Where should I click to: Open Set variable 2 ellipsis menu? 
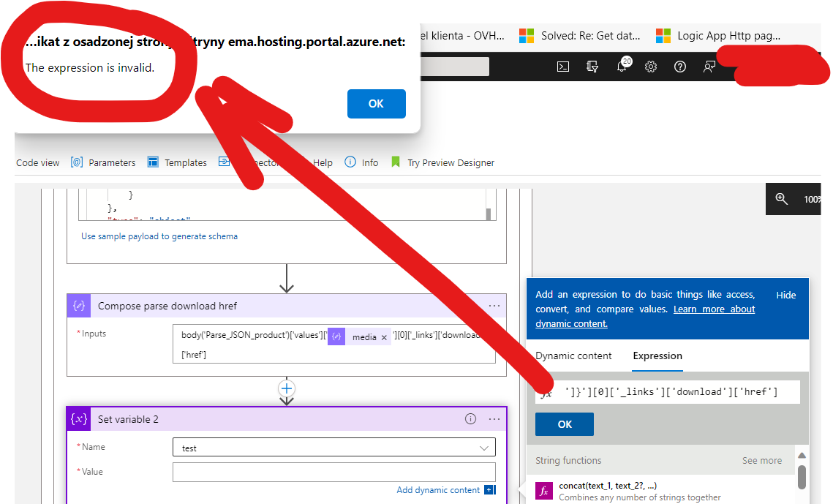[494, 419]
